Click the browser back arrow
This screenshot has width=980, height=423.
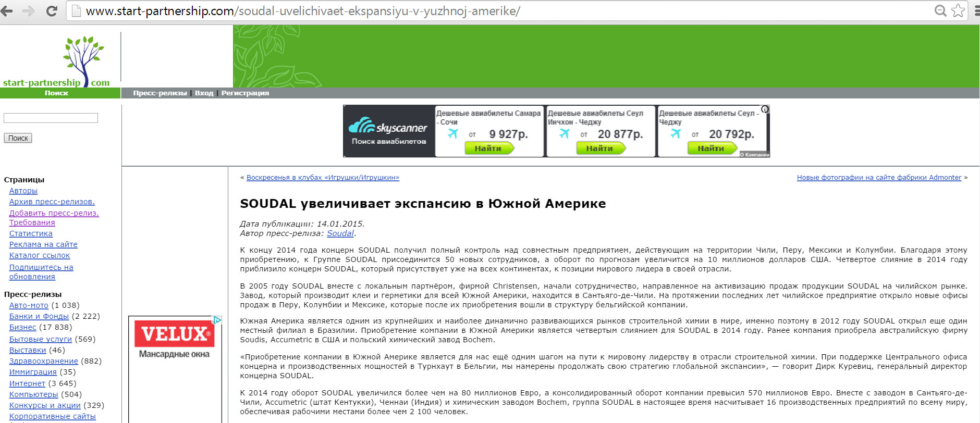(x=7, y=11)
